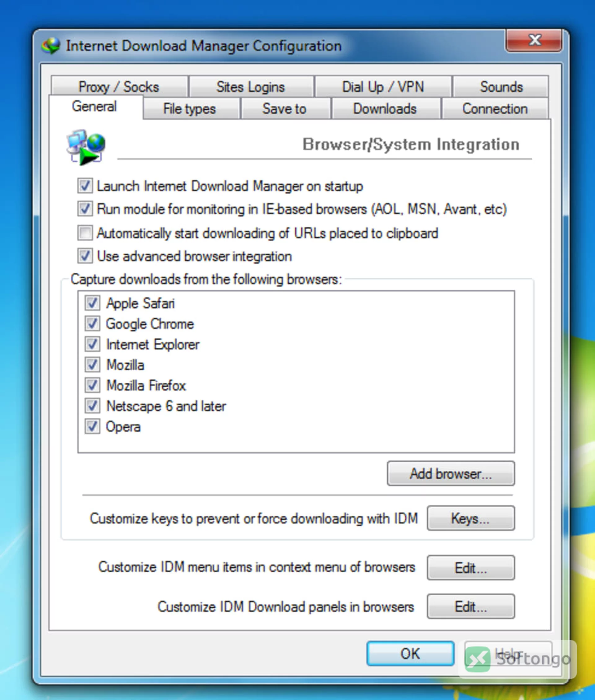Viewport: 595px width, 700px height.
Task: Click Edit... for context menu items
Action: (471, 568)
